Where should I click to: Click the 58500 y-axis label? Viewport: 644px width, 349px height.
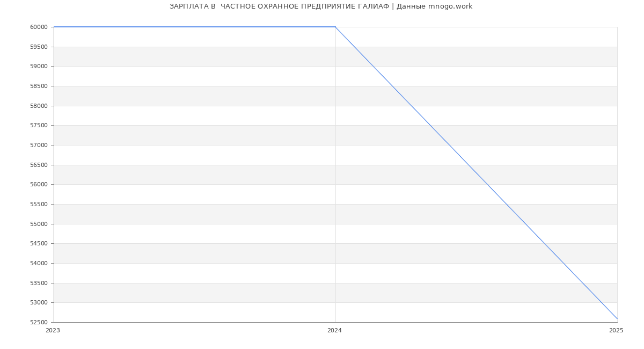click(x=39, y=86)
